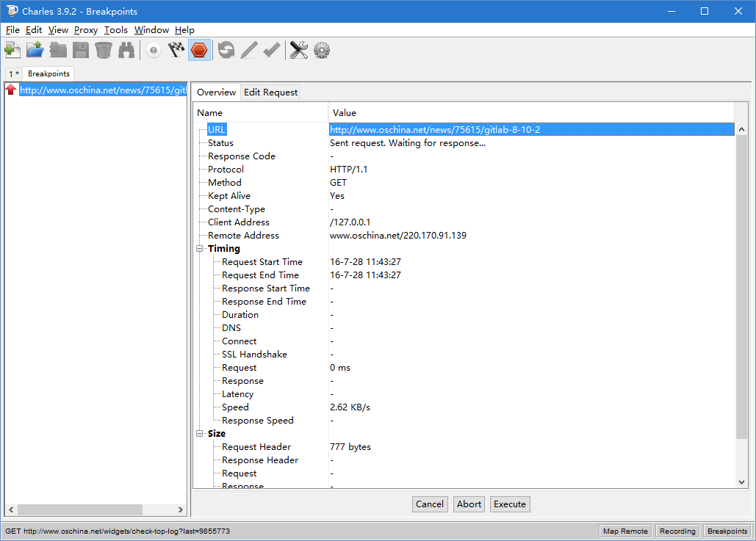The width and height of the screenshot is (756, 541).
Task: Click the Save Session floppy icon
Action: tap(81, 50)
